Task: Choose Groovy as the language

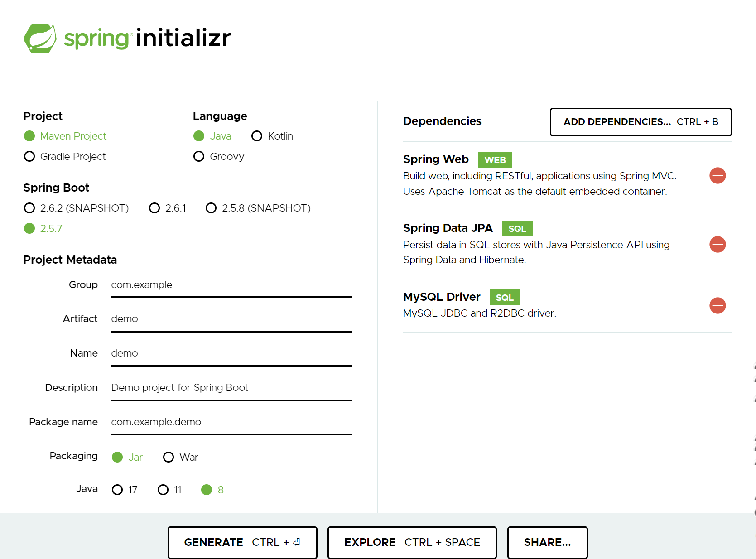Action: [x=219, y=156]
